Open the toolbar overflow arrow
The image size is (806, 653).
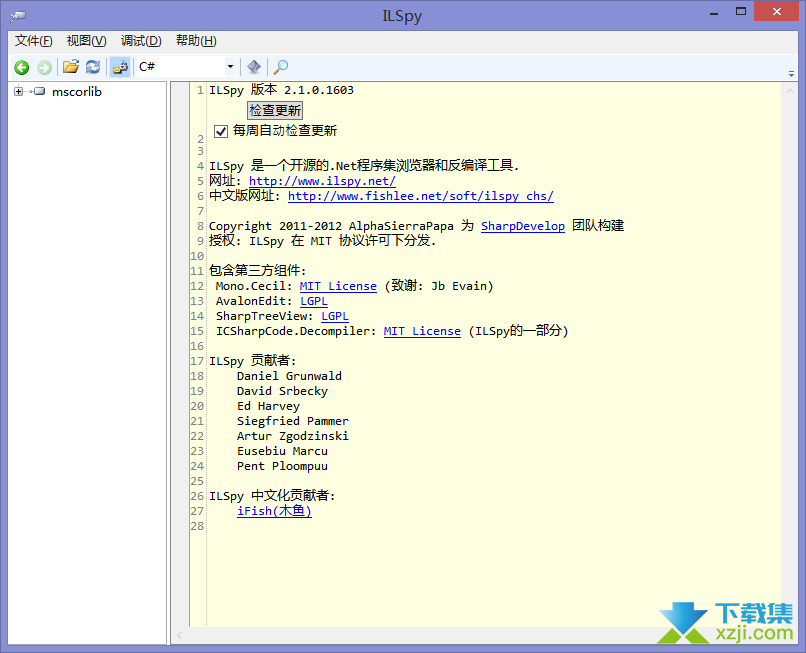[x=791, y=74]
